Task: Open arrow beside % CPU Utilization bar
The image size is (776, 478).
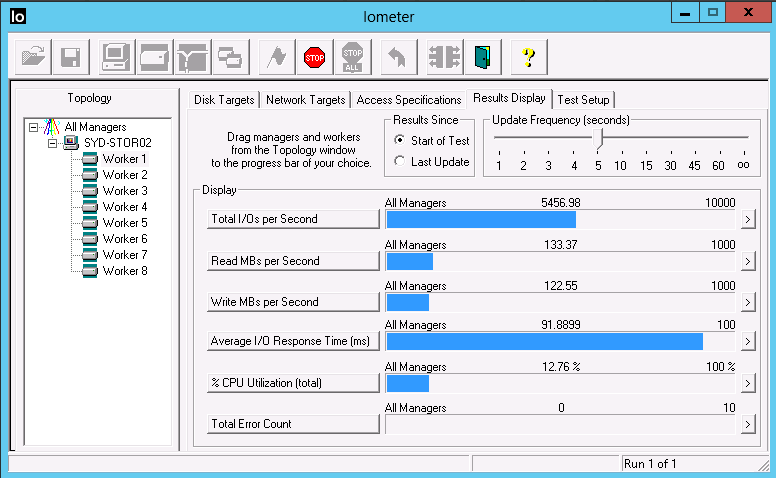Action: (748, 383)
